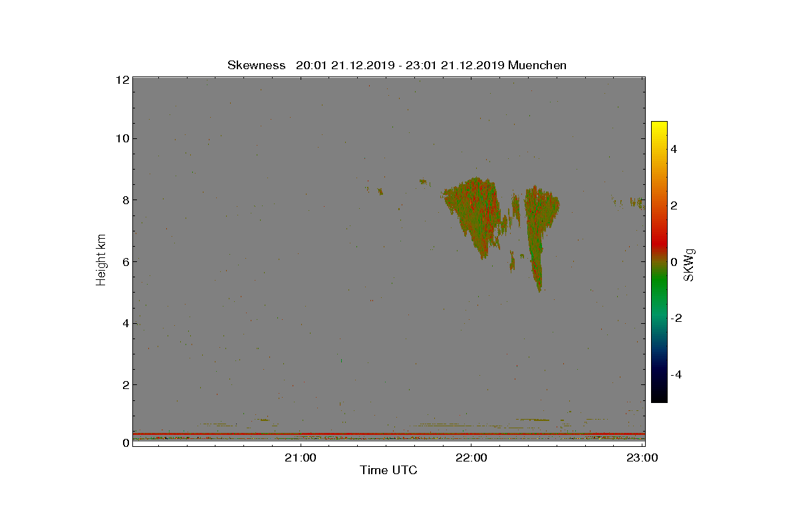Click the height axis tick label 0
Viewport: 798px width, 532px height.
125,443
